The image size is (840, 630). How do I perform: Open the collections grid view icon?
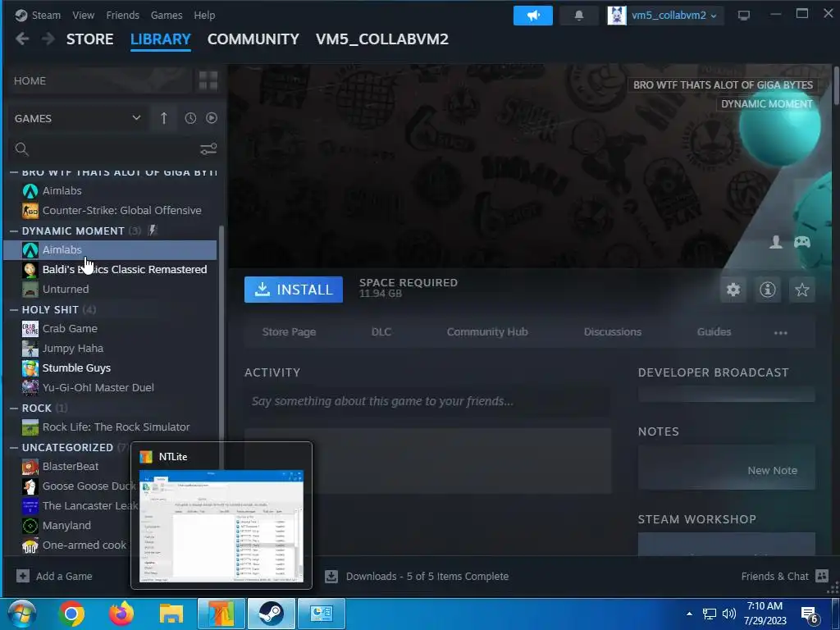(x=208, y=81)
